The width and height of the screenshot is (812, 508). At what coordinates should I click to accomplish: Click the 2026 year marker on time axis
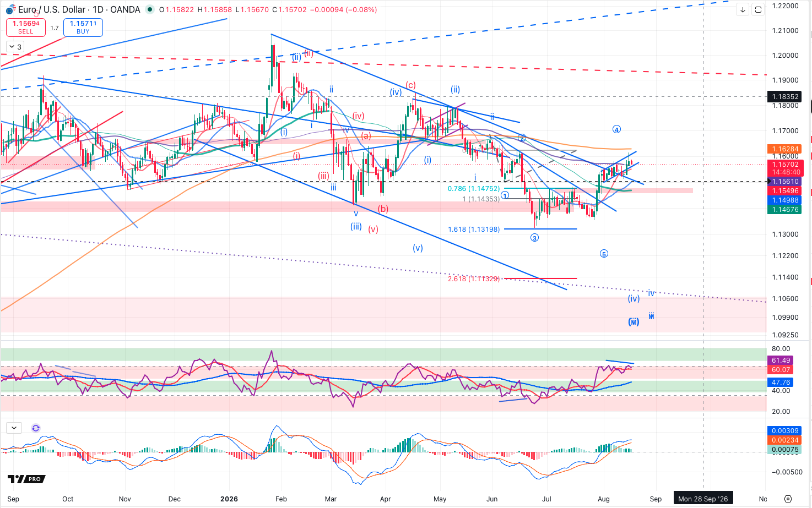click(229, 499)
